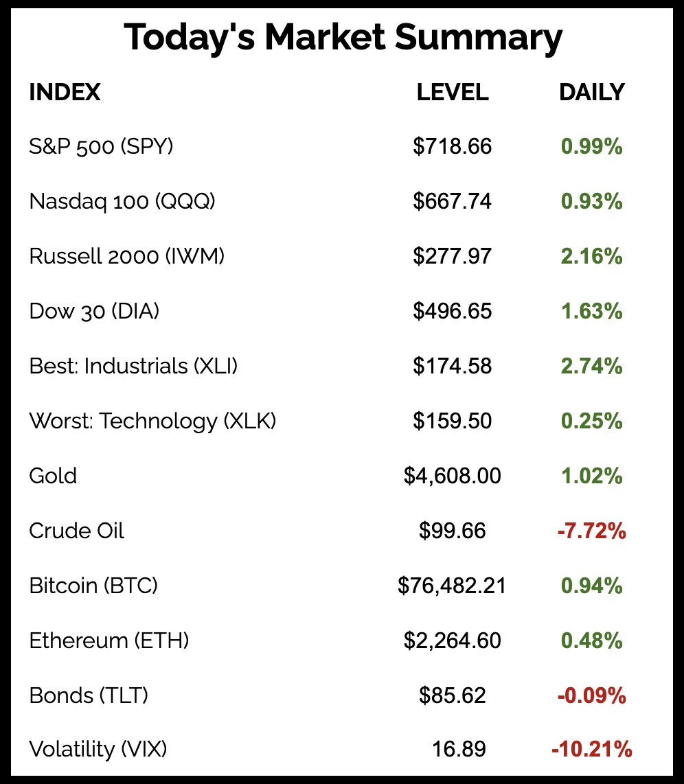Screen dimensions: 684x784
Task: Click the LEVEL column header
Action: tap(453, 92)
